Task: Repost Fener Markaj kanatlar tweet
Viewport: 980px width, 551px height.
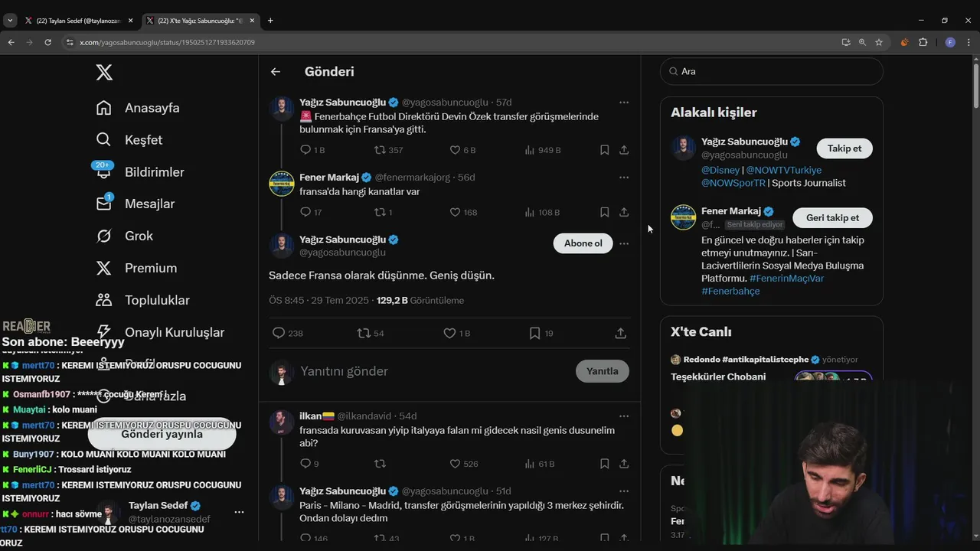Action: [383, 212]
